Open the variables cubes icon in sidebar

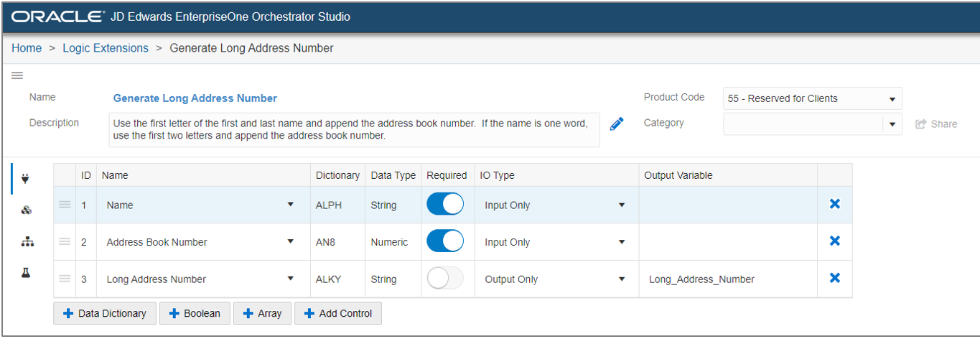tap(27, 210)
